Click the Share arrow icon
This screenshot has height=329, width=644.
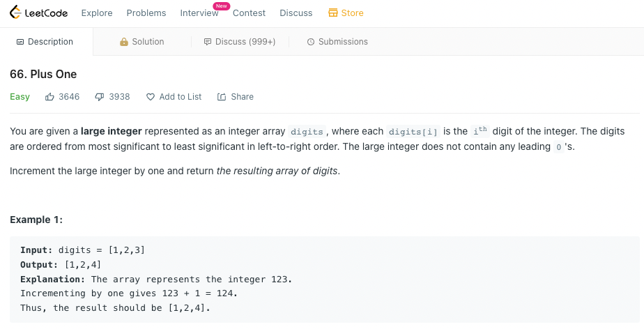(222, 97)
